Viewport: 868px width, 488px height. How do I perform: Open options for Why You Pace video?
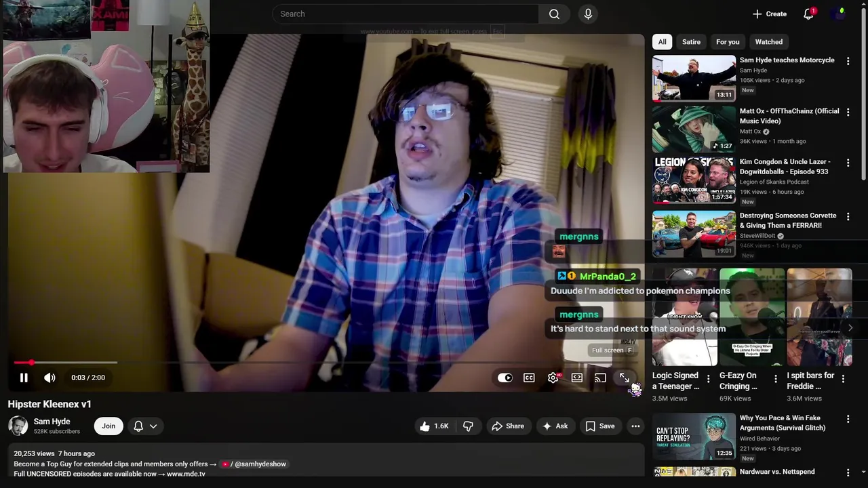pyautogui.click(x=848, y=420)
